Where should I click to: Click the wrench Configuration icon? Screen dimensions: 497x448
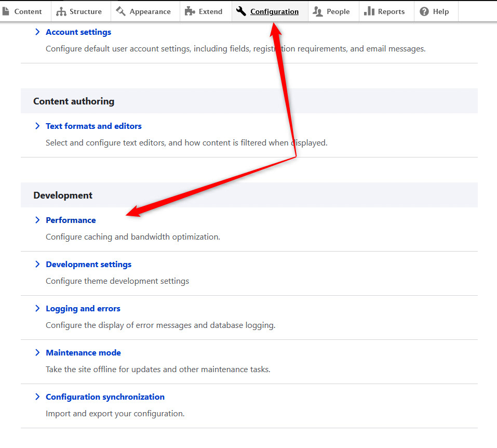(240, 10)
